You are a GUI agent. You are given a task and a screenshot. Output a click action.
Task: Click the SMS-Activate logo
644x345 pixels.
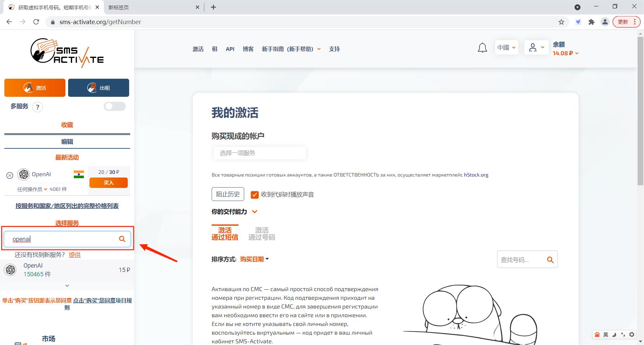tap(67, 52)
